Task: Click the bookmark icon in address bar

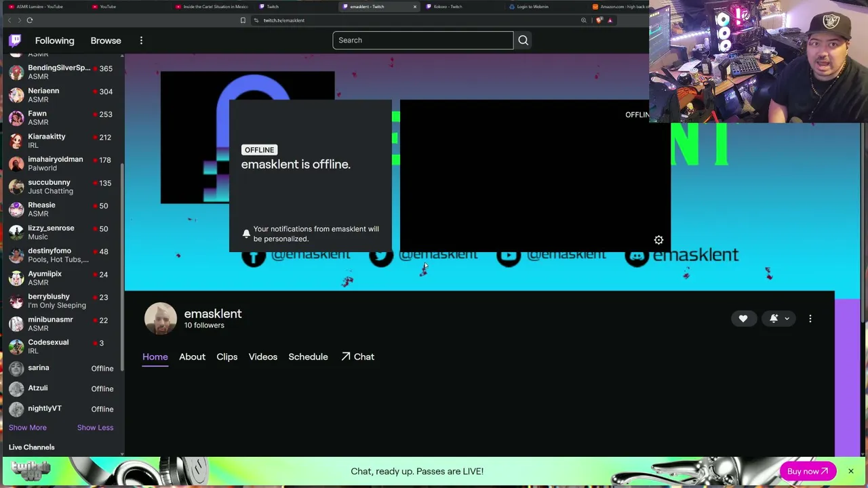Action: click(243, 20)
